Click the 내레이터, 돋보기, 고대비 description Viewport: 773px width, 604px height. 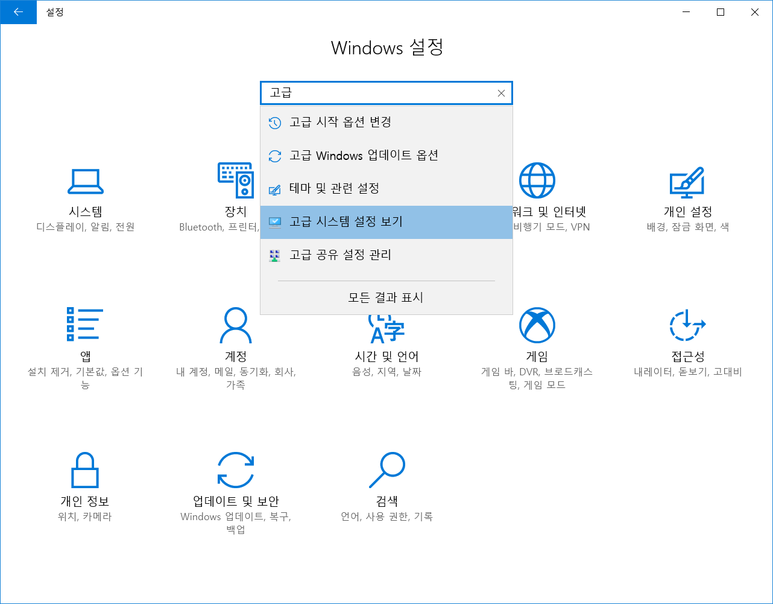click(688, 372)
